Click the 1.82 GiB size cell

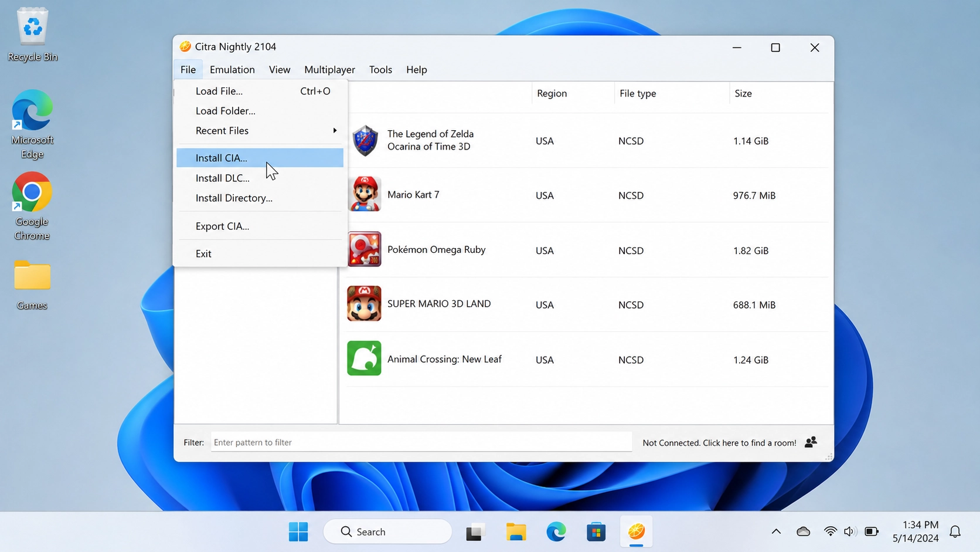pyautogui.click(x=751, y=250)
